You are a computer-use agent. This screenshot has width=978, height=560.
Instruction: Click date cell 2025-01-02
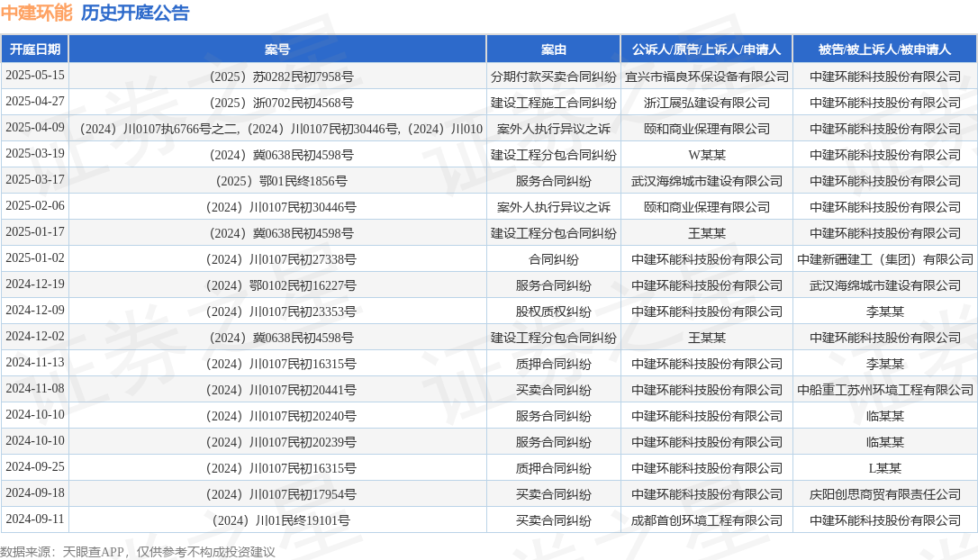click(x=35, y=258)
